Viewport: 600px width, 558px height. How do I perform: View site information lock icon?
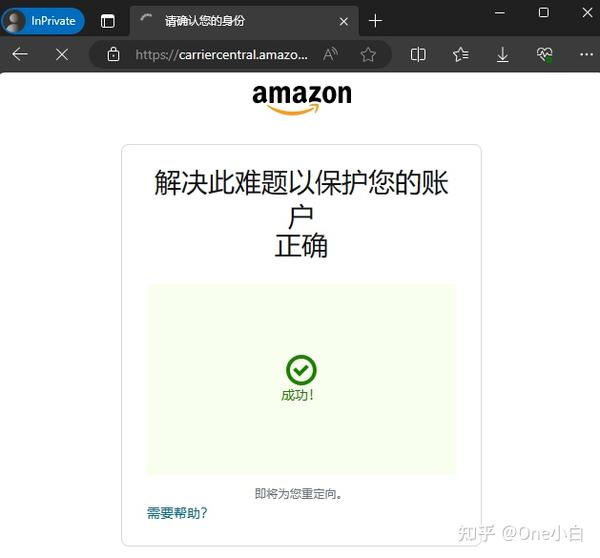(113, 54)
